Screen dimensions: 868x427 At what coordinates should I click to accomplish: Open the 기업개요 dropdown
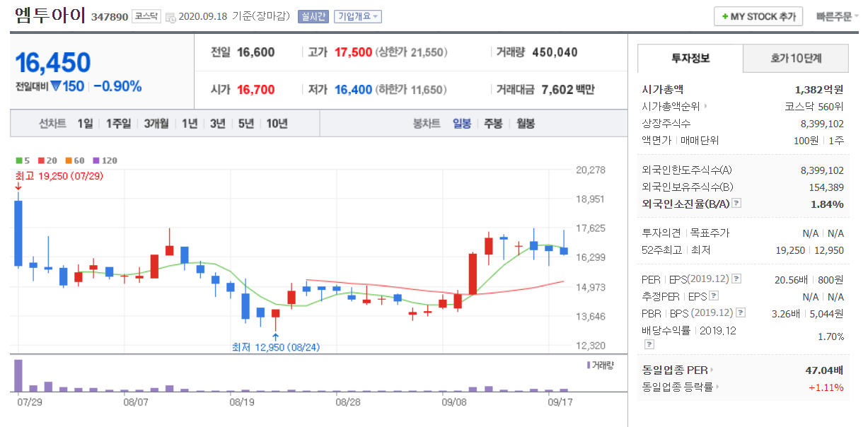(357, 16)
